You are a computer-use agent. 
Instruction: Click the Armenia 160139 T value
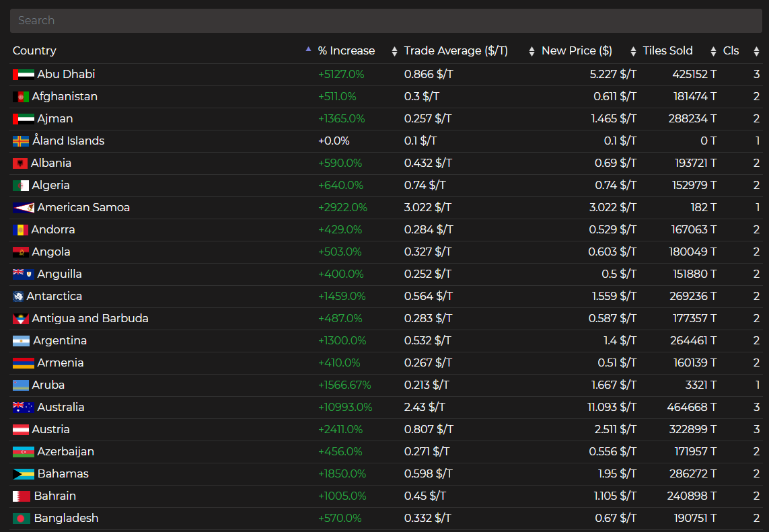(695, 363)
